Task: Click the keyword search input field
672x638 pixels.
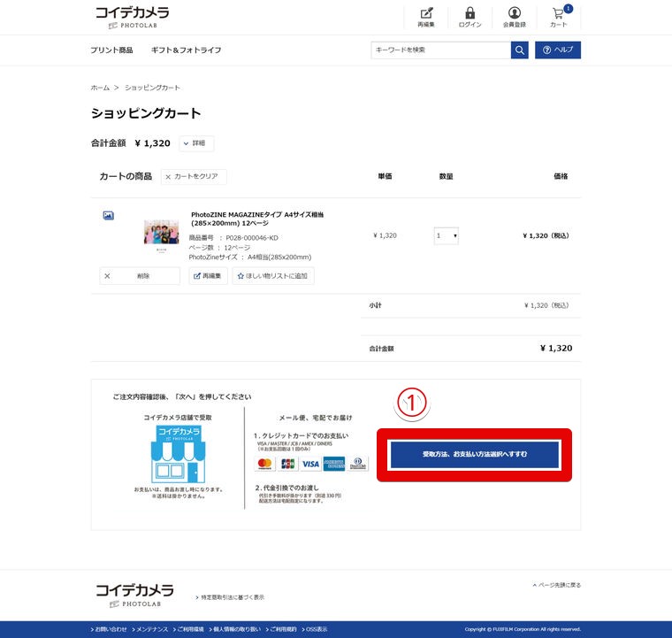Action: click(x=440, y=50)
